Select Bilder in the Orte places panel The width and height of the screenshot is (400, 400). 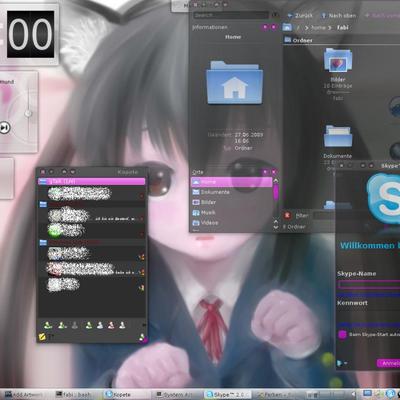[x=232, y=202]
